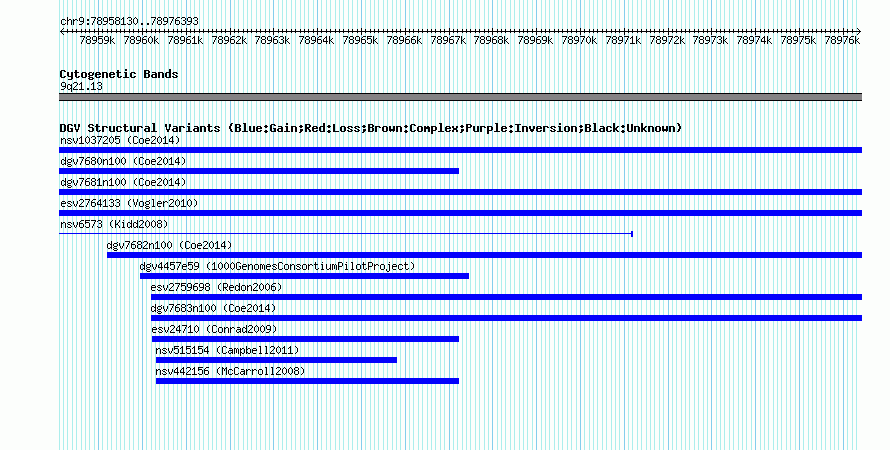Screen dimensions: 890x450
Task: Click the blue bar under nsv1037205
Action: click(460, 150)
